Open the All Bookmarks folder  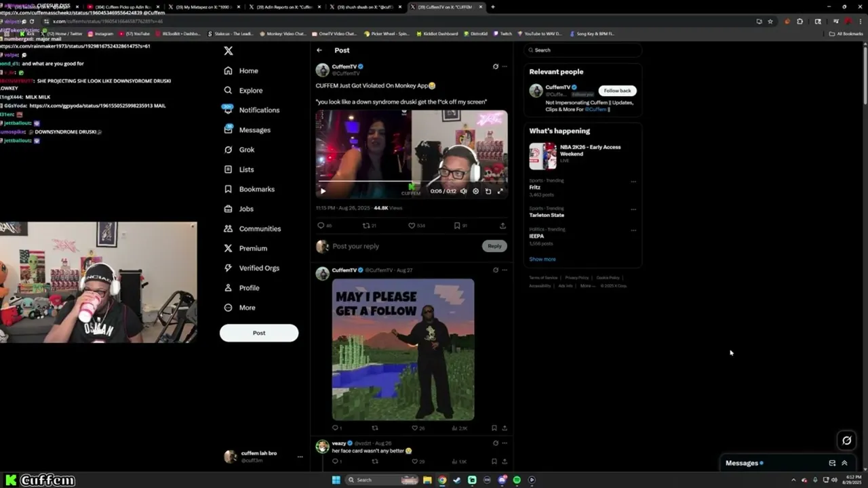846,33
